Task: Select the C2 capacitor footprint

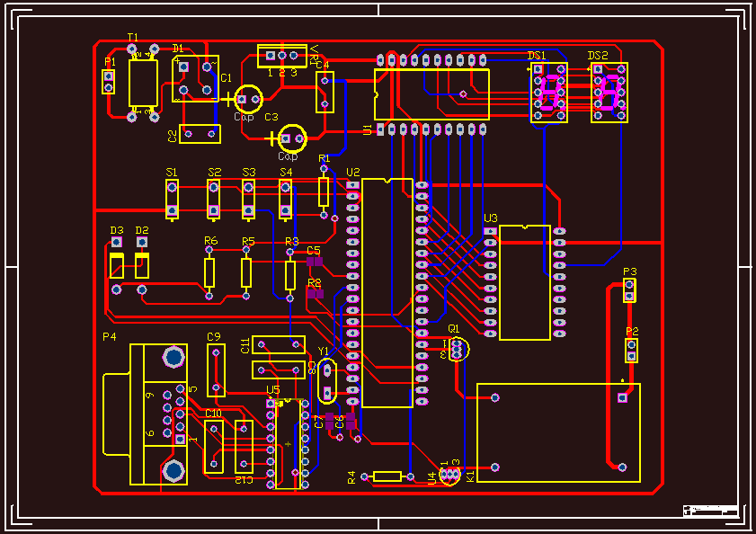Action: [200, 134]
